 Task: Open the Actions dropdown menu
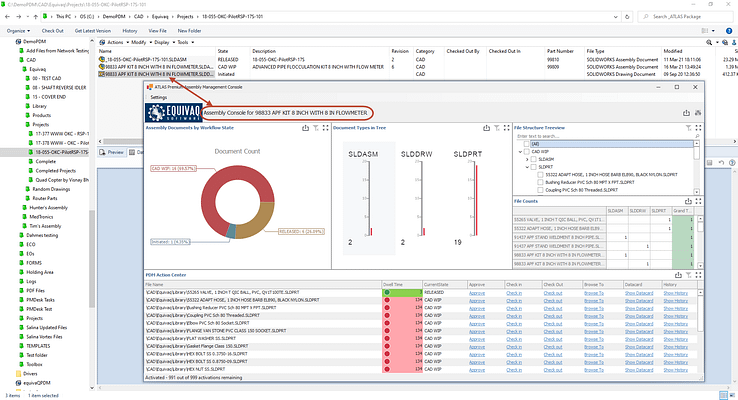117,42
